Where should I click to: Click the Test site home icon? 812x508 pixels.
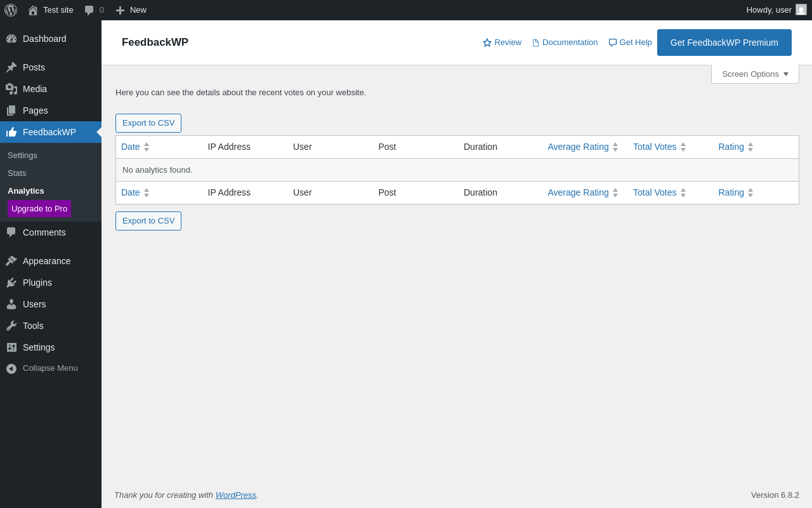click(33, 10)
